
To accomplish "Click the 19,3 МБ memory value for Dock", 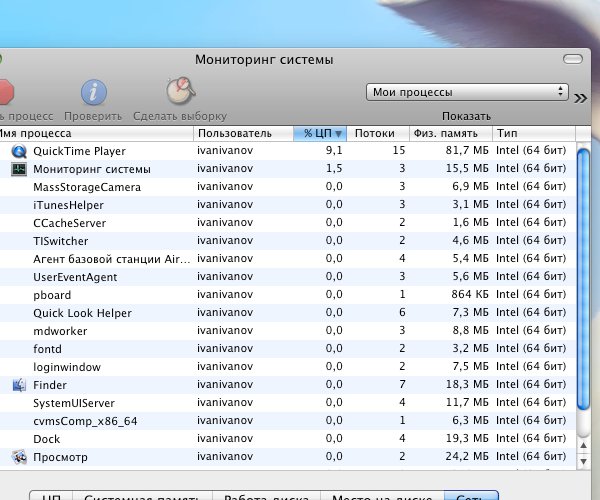I will click(x=467, y=438).
